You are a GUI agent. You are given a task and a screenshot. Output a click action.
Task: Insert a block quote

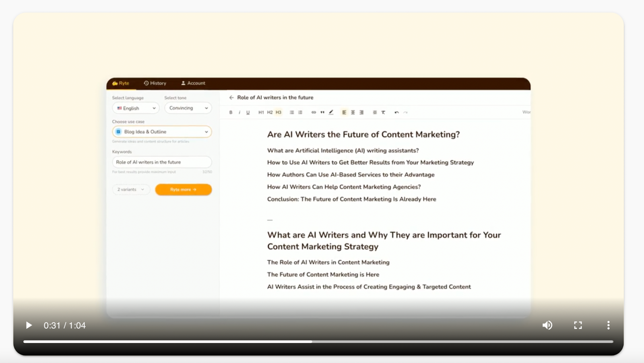[322, 113]
